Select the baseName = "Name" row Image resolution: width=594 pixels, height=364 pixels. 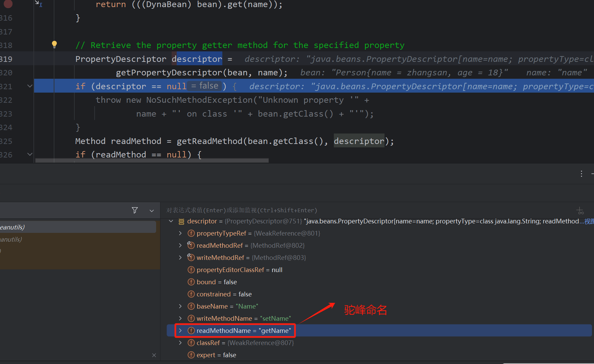click(379, 306)
